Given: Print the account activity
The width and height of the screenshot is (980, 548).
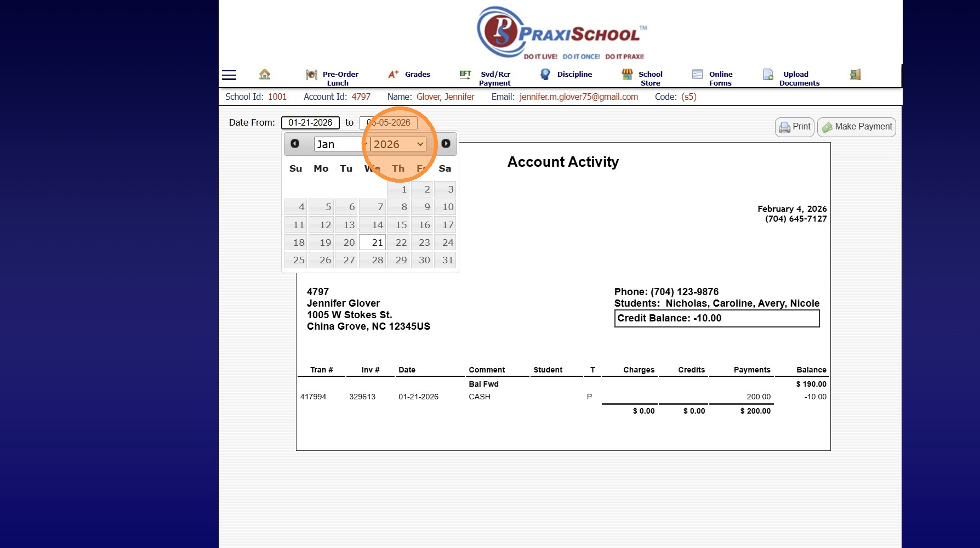Looking at the screenshot, I should (x=795, y=127).
